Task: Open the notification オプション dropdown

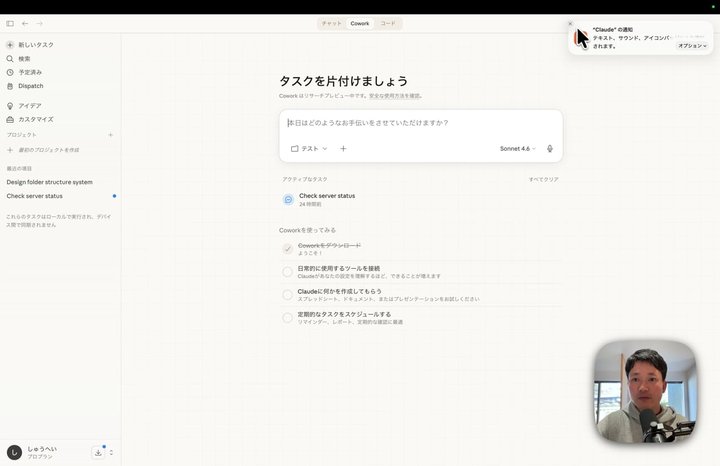Action: [x=692, y=46]
